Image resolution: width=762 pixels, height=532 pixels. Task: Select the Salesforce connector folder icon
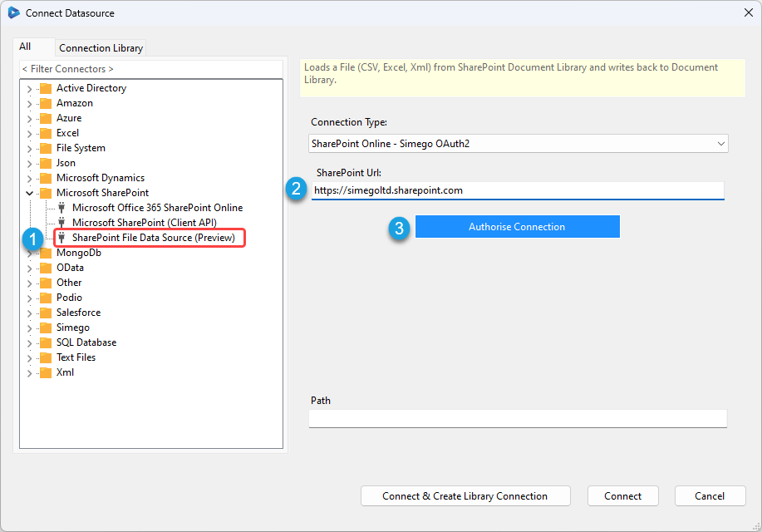44,312
